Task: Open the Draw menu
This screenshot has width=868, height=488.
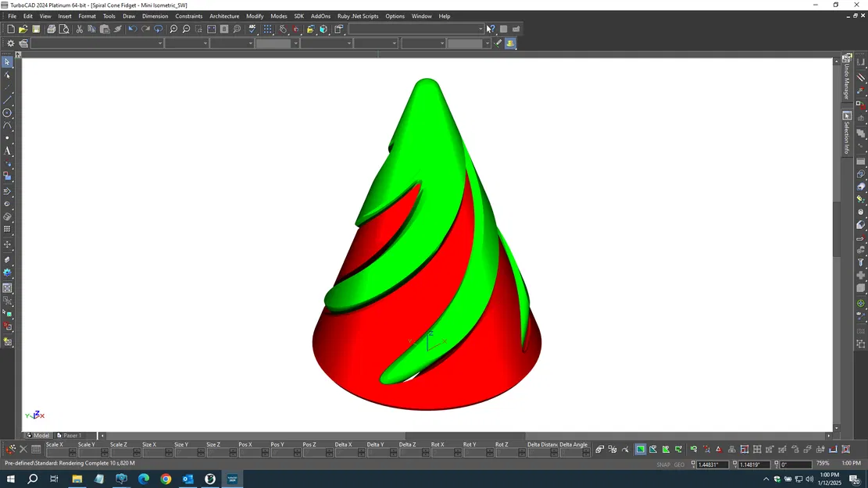Action: pyautogui.click(x=129, y=16)
